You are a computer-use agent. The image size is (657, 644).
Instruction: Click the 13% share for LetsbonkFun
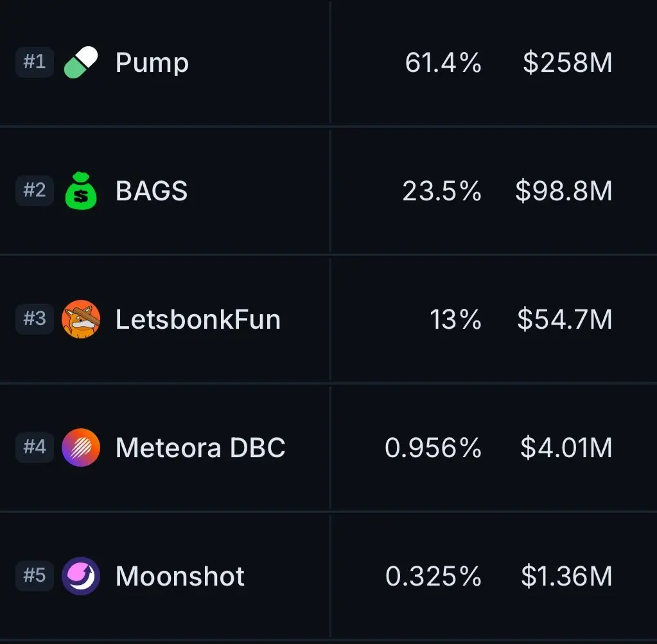[455, 319]
